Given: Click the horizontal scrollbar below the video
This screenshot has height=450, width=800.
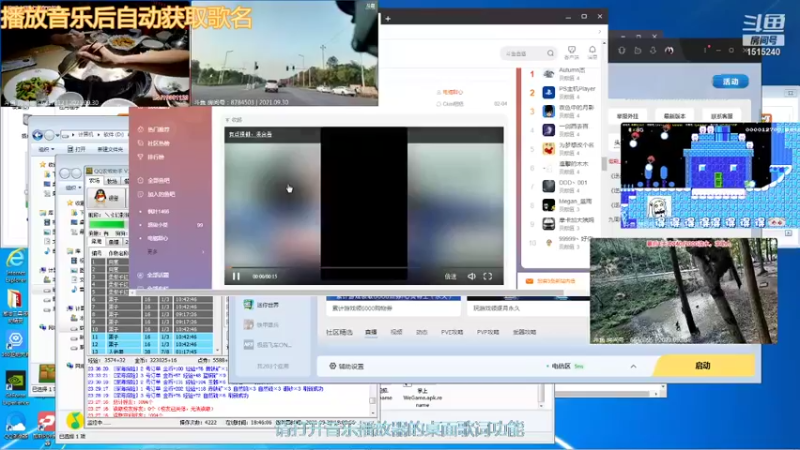Looking at the screenshot, I should pos(349,293).
